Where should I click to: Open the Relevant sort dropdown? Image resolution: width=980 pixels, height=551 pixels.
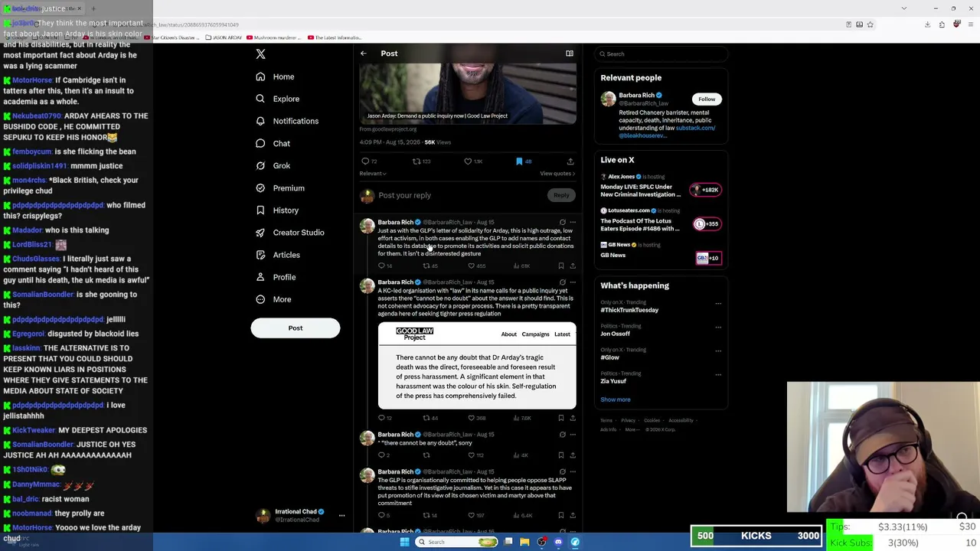(x=373, y=174)
